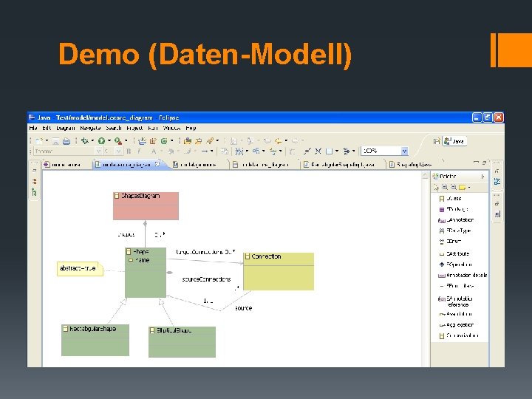Click the Print toolbar icon
Screen dimensions: 532x399
[66, 141]
